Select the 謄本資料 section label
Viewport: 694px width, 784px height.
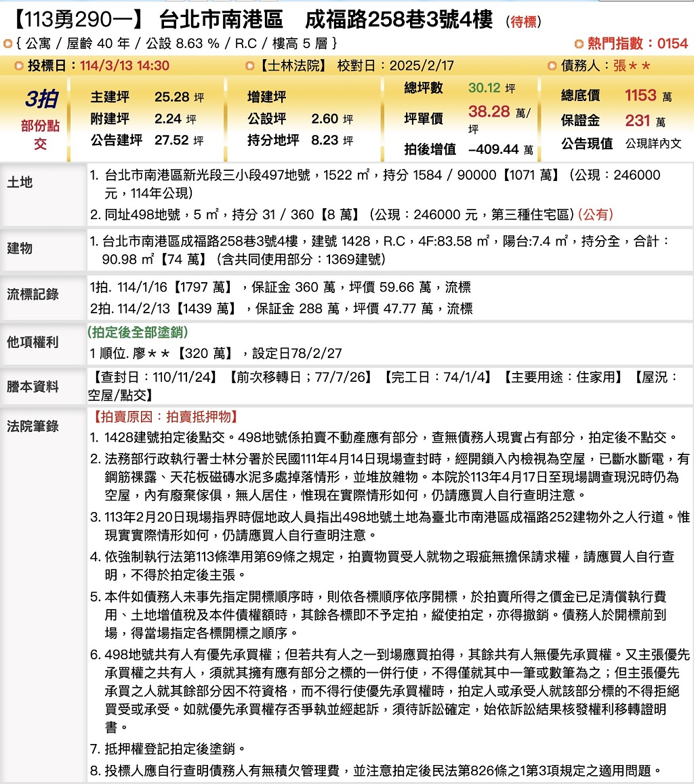point(33,387)
